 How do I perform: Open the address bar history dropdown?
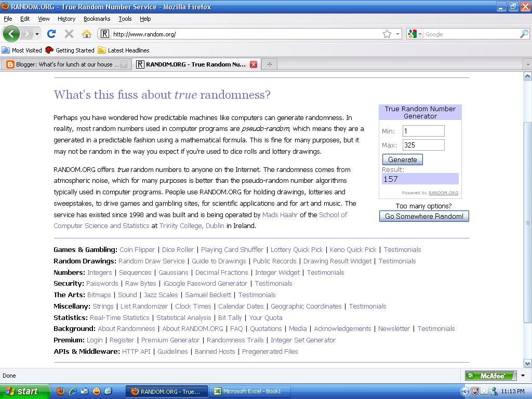(x=397, y=34)
